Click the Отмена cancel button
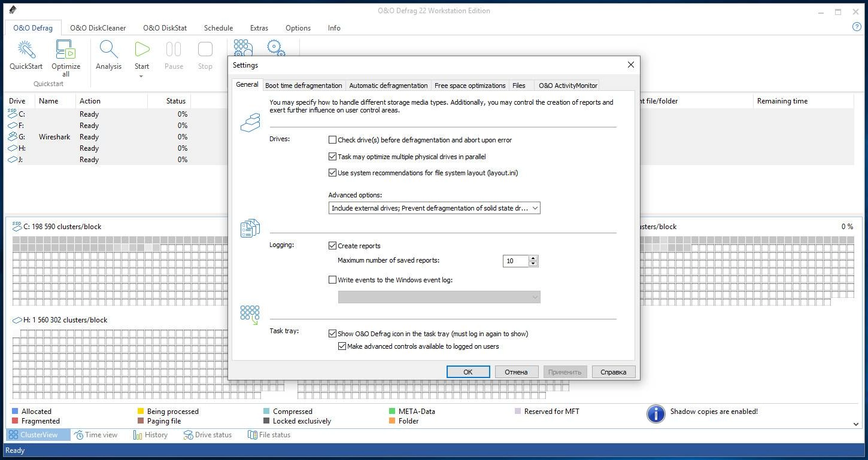 tap(516, 372)
